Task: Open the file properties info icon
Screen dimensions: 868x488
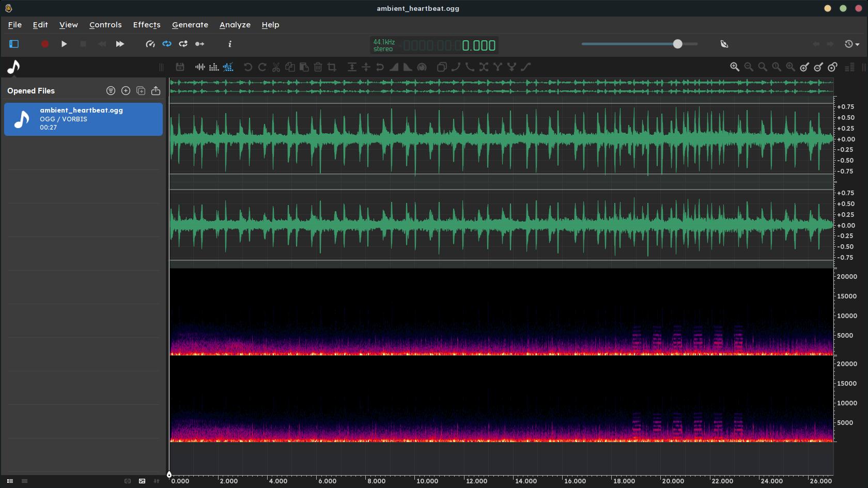Action: [x=230, y=44]
